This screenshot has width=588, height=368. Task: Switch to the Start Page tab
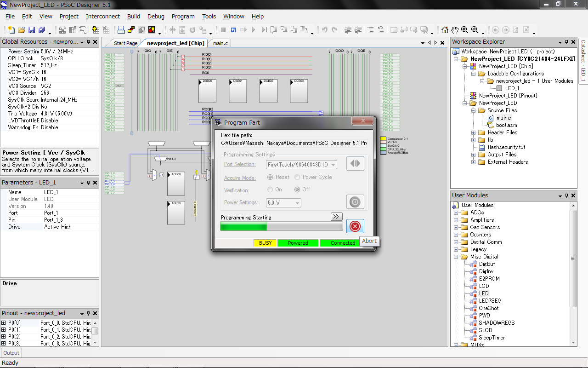click(x=125, y=43)
